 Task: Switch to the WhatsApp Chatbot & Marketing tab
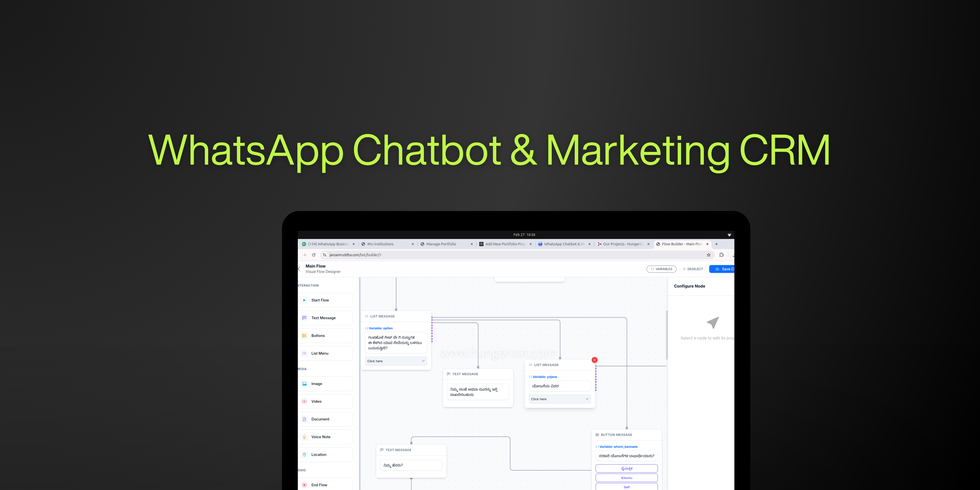pos(565,244)
